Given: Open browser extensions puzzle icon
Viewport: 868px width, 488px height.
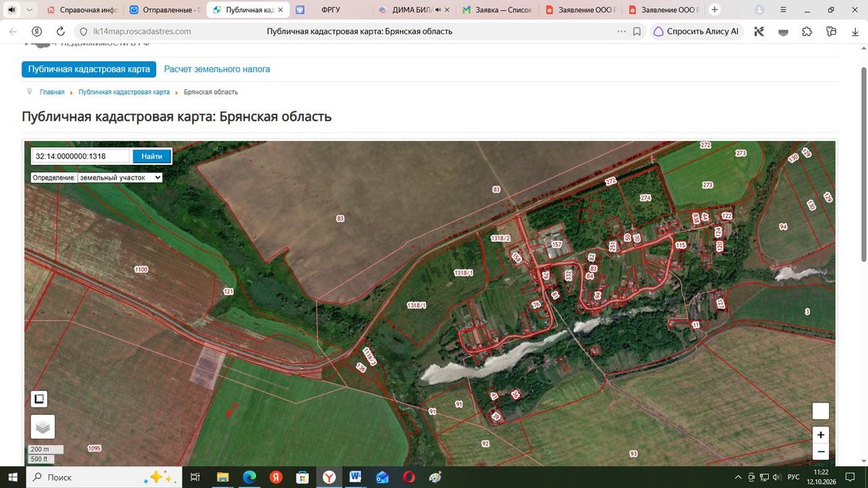Looking at the screenshot, I should 807,32.
